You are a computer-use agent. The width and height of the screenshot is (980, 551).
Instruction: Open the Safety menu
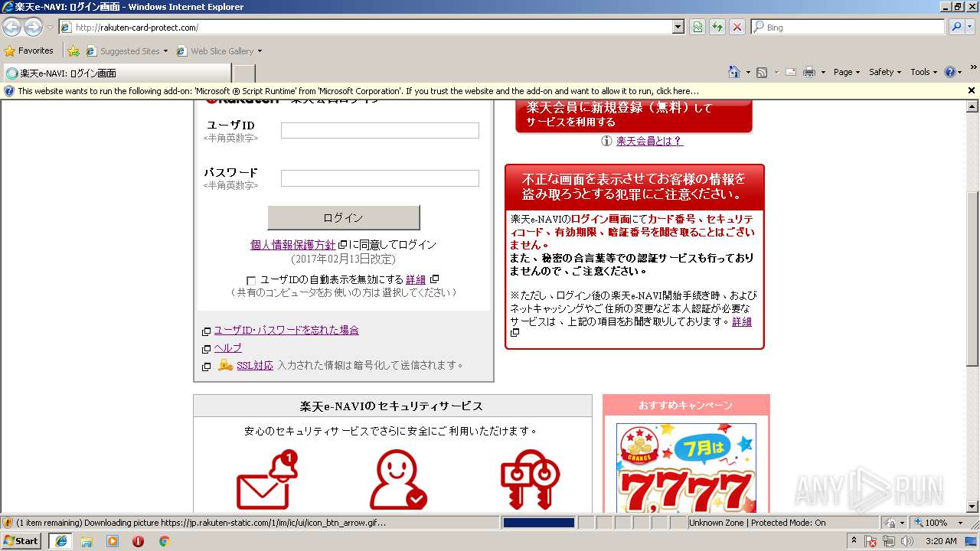click(885, 72)
